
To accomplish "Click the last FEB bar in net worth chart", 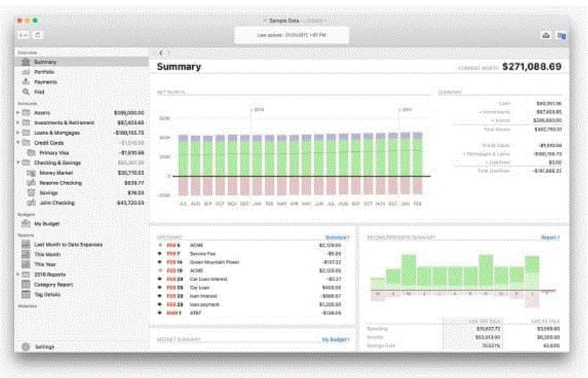I will pos(417,164).
